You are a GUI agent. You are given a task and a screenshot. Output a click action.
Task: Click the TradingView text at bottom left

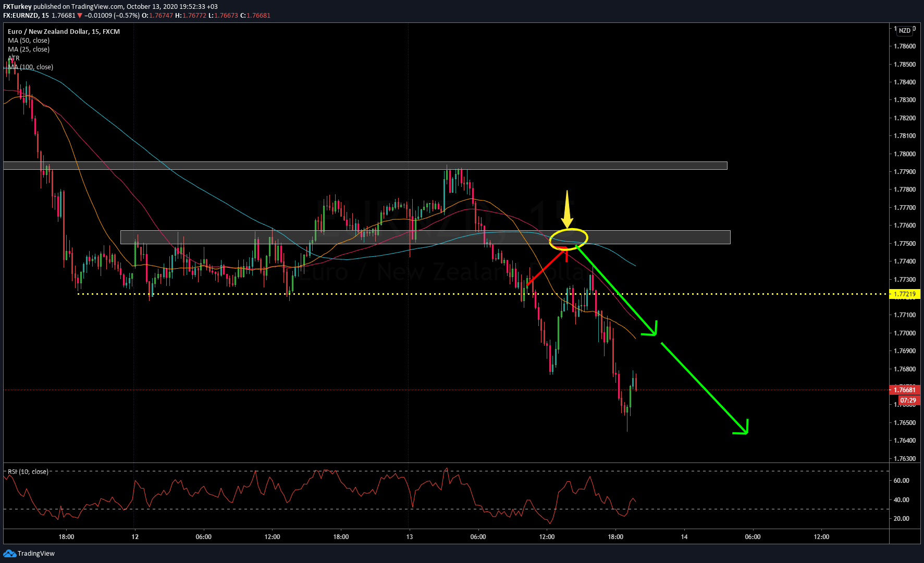click(36, 554)
